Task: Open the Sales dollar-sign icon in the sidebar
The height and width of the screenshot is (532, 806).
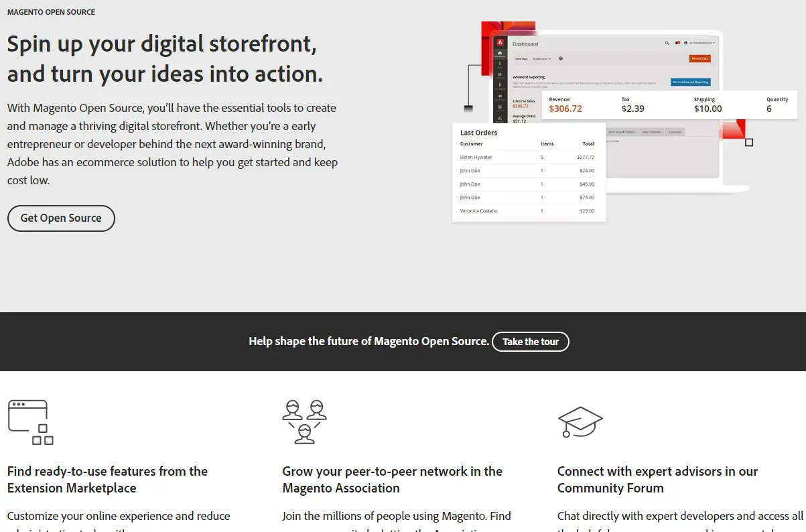Action: 500,63
